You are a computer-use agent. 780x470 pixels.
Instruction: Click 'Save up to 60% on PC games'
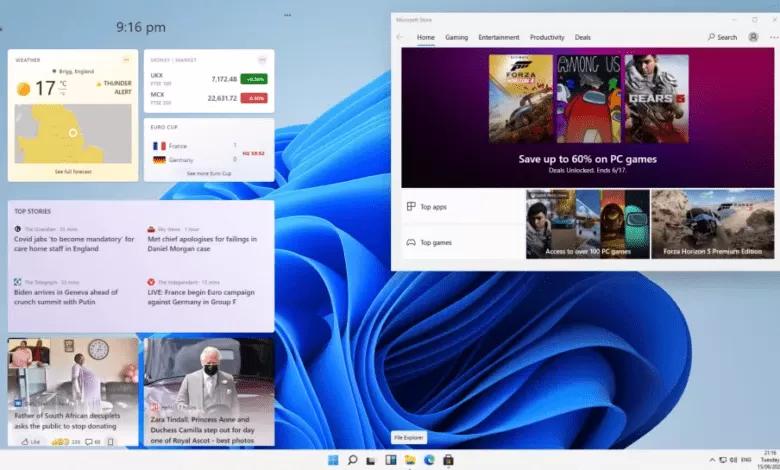587,159
